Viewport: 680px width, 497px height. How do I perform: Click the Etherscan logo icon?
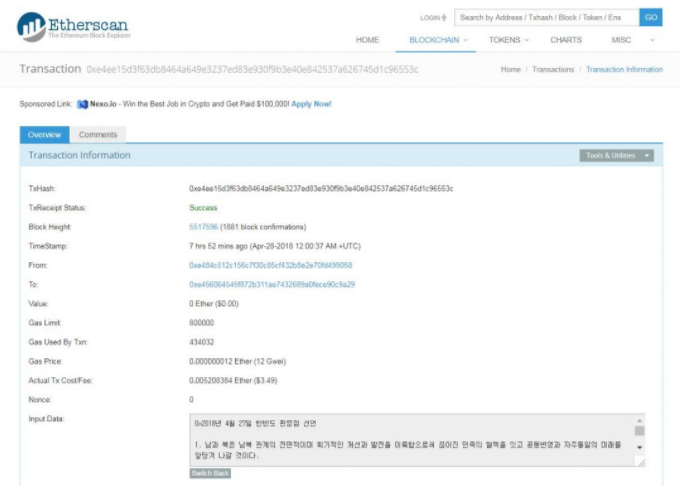tap(31, 27)
